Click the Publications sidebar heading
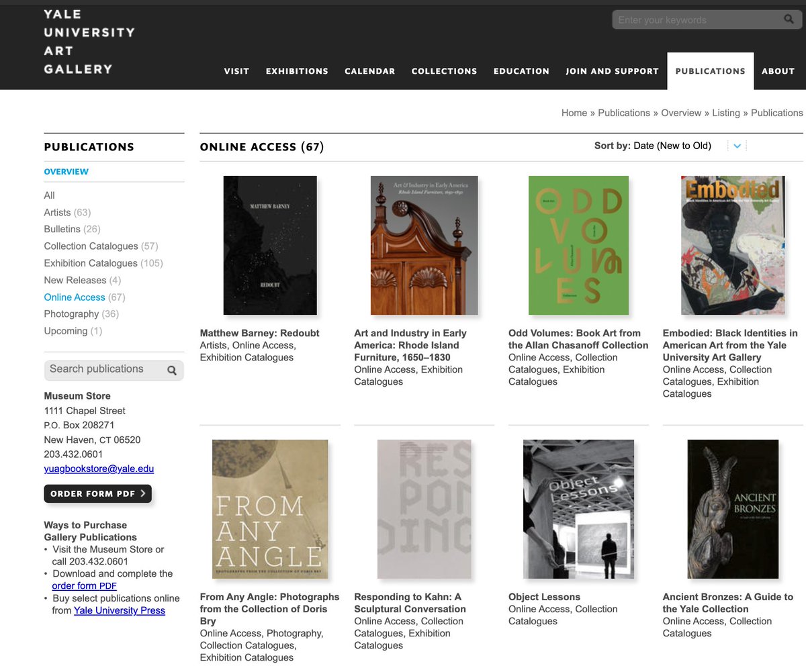Screen dimensions: 806x672 point(89,147)
